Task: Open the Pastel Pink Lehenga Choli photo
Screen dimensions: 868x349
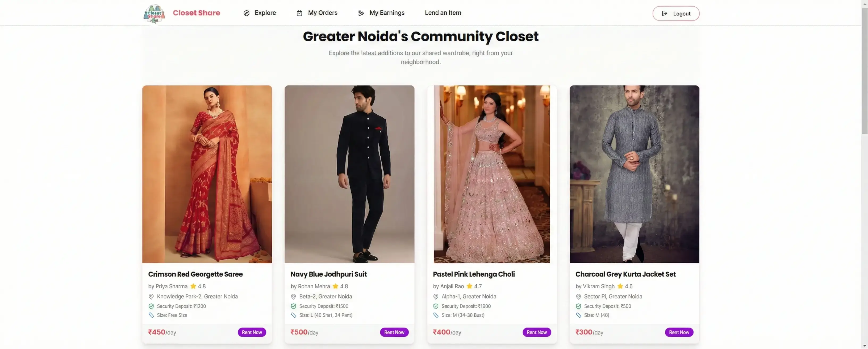Action: 492,174
